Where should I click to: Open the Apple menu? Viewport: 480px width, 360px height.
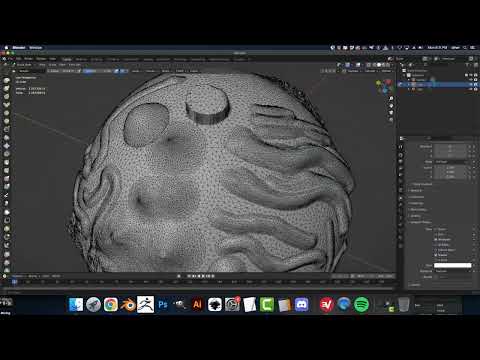tap(6, 48)
